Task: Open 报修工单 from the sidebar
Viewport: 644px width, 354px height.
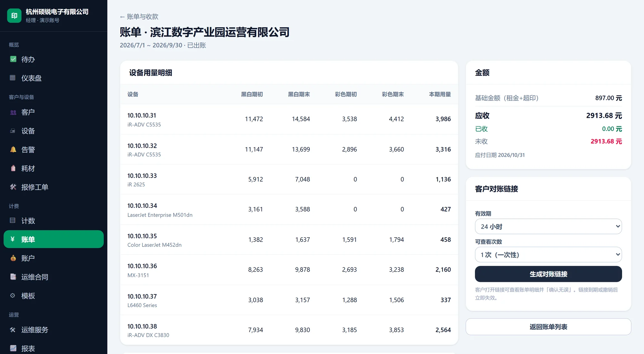Action: [x=53, y=187]
